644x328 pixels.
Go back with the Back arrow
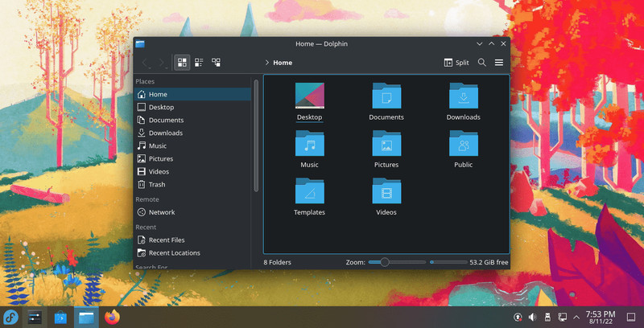(x=146, y=63)
